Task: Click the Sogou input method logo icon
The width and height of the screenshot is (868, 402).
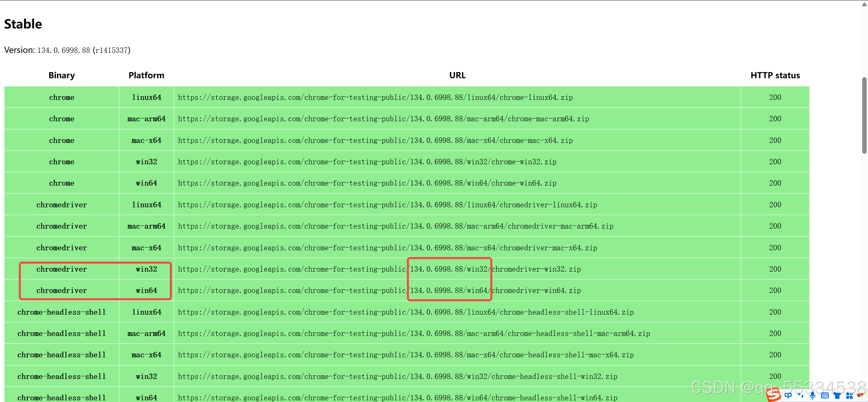Action: coord(774,395)
